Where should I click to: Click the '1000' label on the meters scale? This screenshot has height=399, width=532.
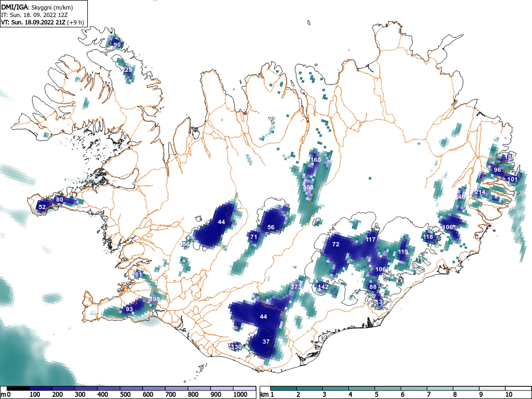pyautogui.click(x=240, y=395)
